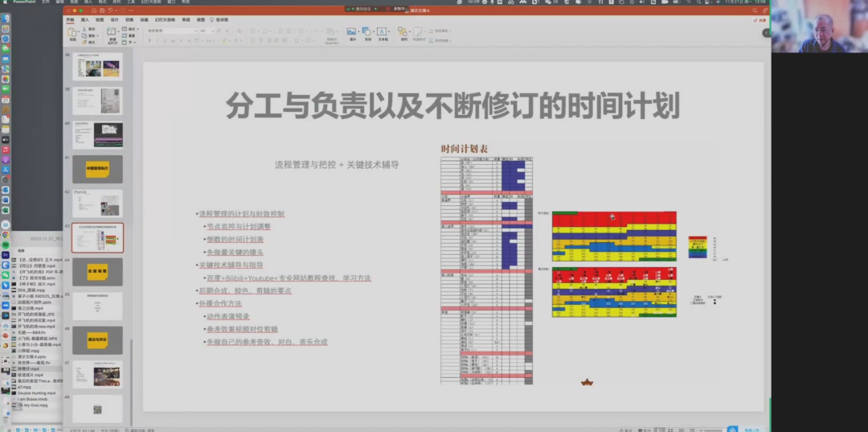Toggle Underline formatting

tap(165, 40)
